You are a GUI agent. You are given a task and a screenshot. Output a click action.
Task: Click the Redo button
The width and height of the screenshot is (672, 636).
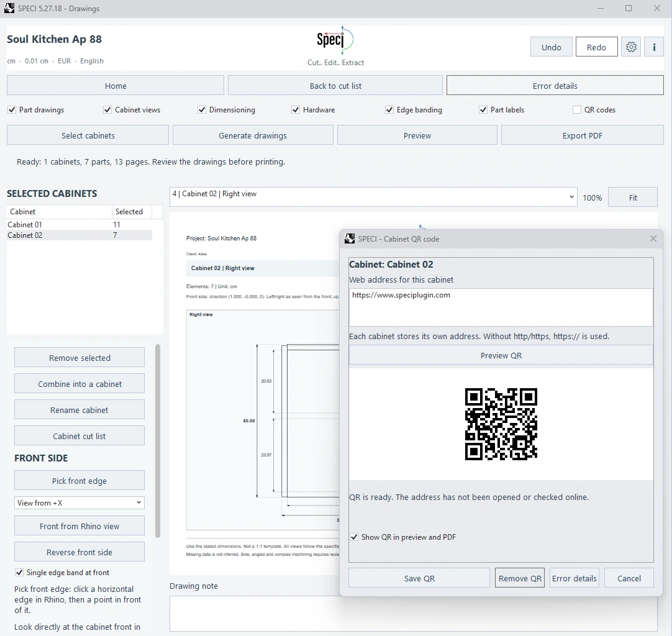(597, 47)
